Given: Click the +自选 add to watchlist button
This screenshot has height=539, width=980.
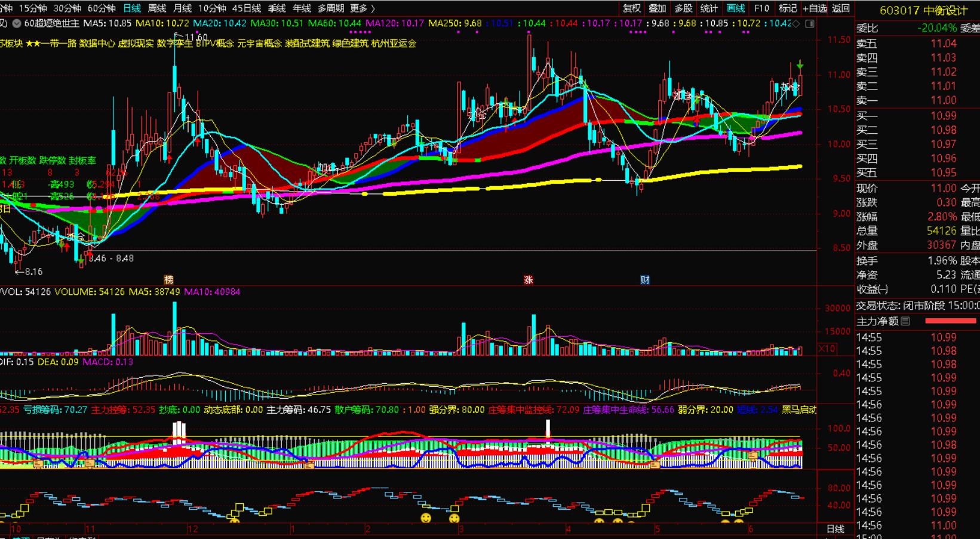Looking at the screenshot, I should click(815, 8).
